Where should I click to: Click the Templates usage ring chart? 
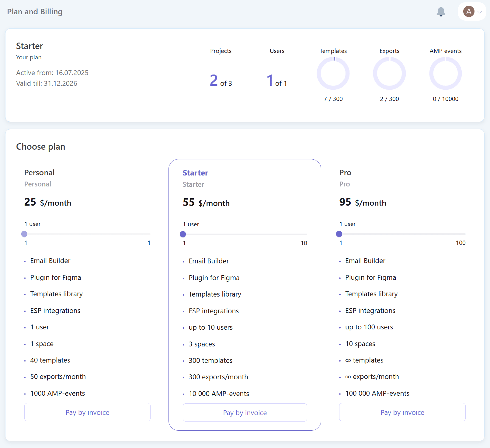pyautogui.click(x=333, y=73)
